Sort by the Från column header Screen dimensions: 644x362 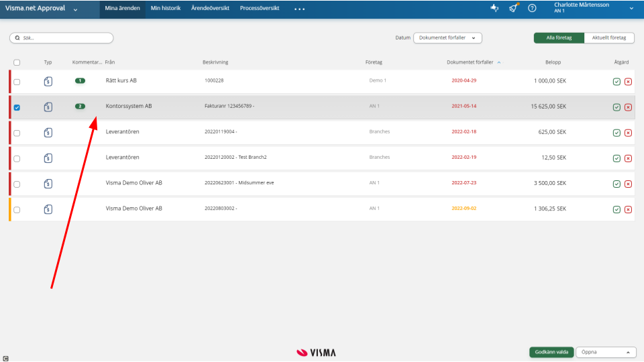click(x=109, y=62)
